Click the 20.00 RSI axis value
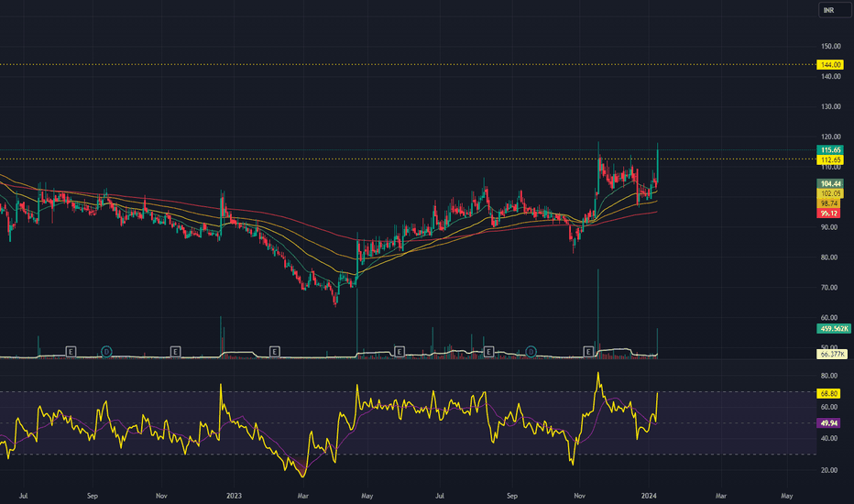This screenshot has height=504, width=854. (829, 470)
